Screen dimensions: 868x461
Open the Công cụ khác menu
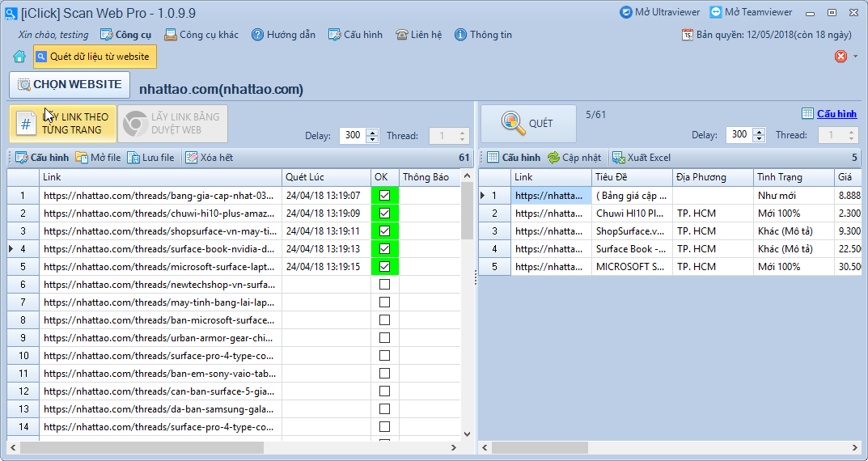point(201,35)
